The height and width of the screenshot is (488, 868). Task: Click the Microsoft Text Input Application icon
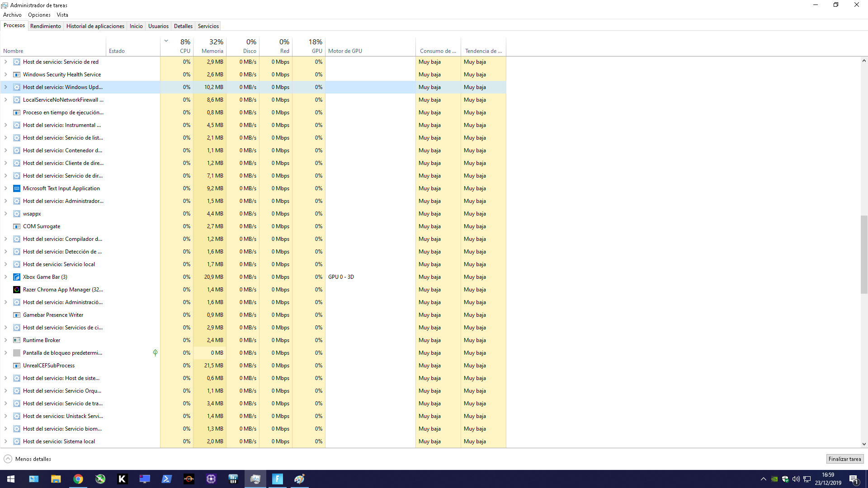[17, 188]
